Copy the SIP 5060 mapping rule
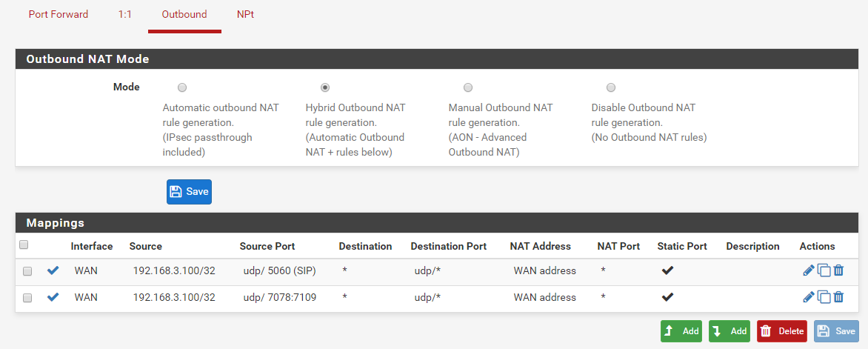This screenshot has width=868, height=349. pyautogui.click(x=824, y=270)
